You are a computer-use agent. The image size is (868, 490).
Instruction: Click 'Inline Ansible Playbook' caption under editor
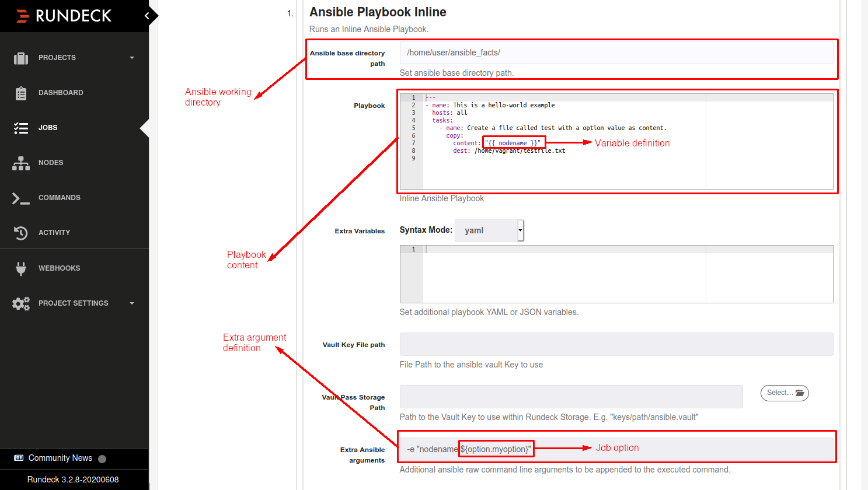(442, 198)
